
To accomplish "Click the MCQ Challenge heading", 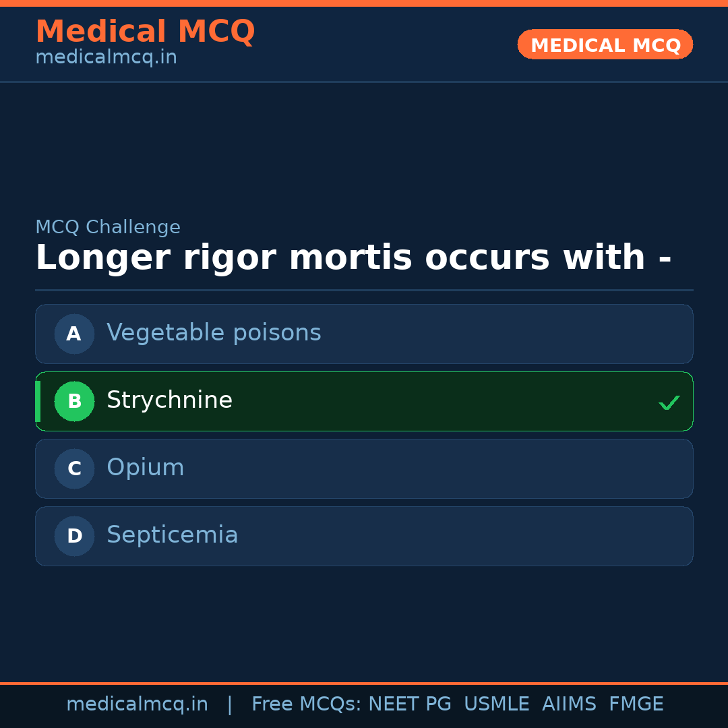I will click(x=108, y=227).
